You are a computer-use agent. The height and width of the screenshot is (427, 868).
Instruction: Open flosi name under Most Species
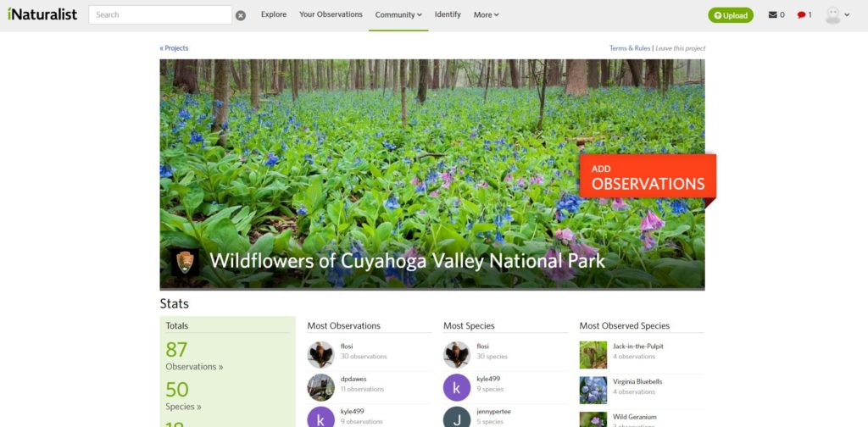click(x=482, y=347)
